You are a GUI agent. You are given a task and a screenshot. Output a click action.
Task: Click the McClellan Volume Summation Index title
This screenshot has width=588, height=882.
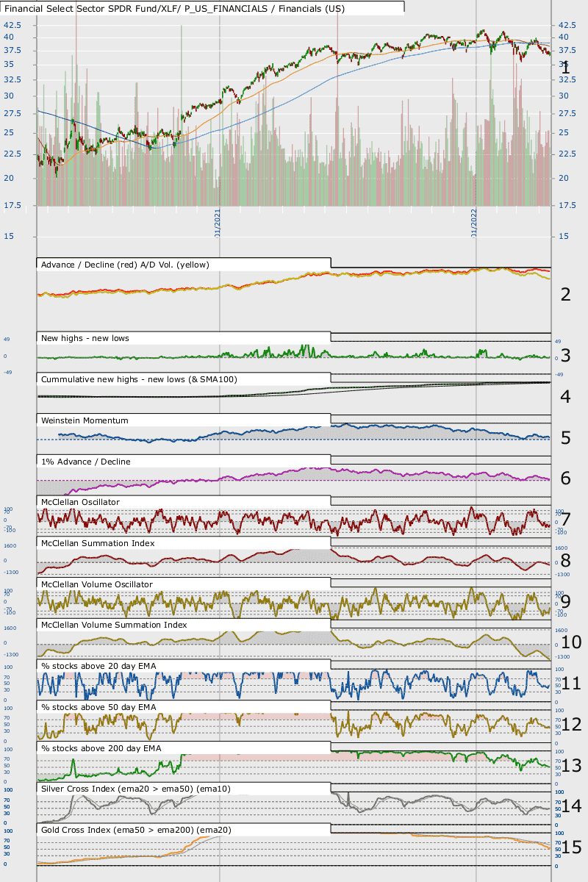coord(114,625)
